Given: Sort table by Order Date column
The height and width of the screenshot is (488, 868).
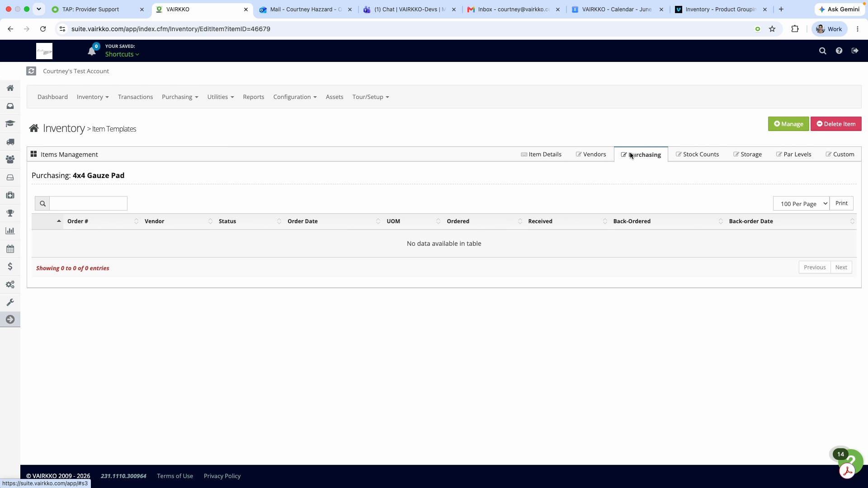Looking at the screenshot, I should pos(333,221).
